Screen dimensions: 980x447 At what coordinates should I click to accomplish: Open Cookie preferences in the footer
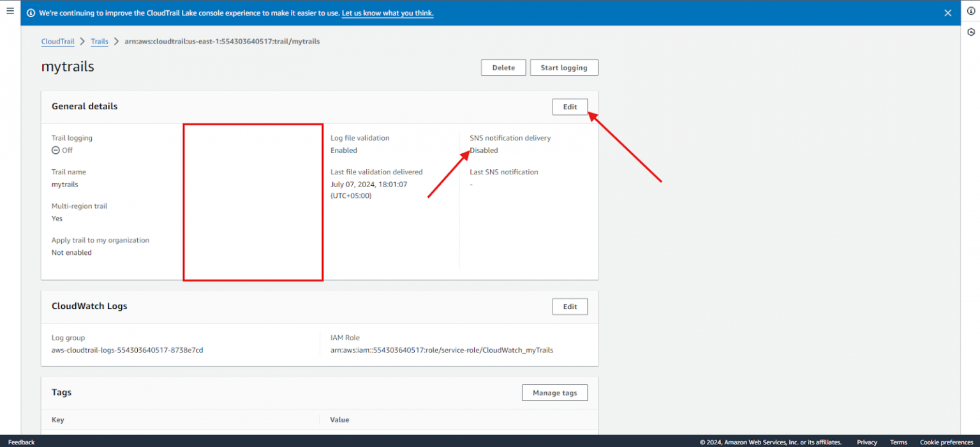pyautogui.click(x=946, y=441)
